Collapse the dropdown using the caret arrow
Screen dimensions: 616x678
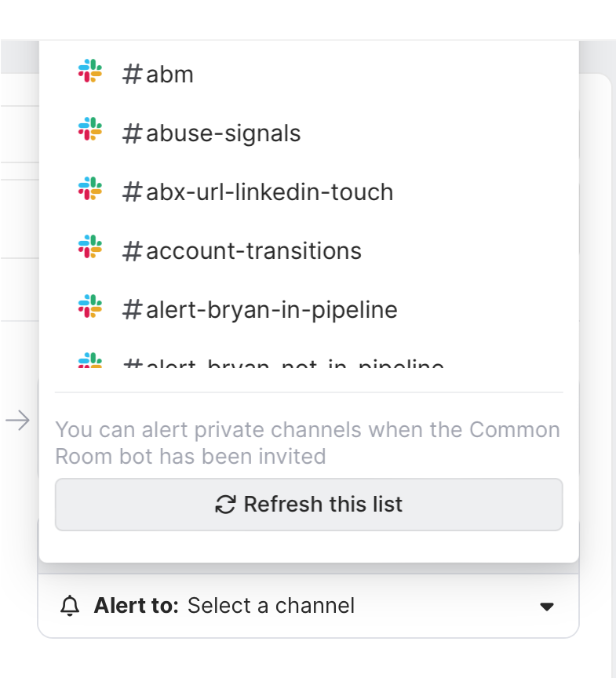coord(548,607)
